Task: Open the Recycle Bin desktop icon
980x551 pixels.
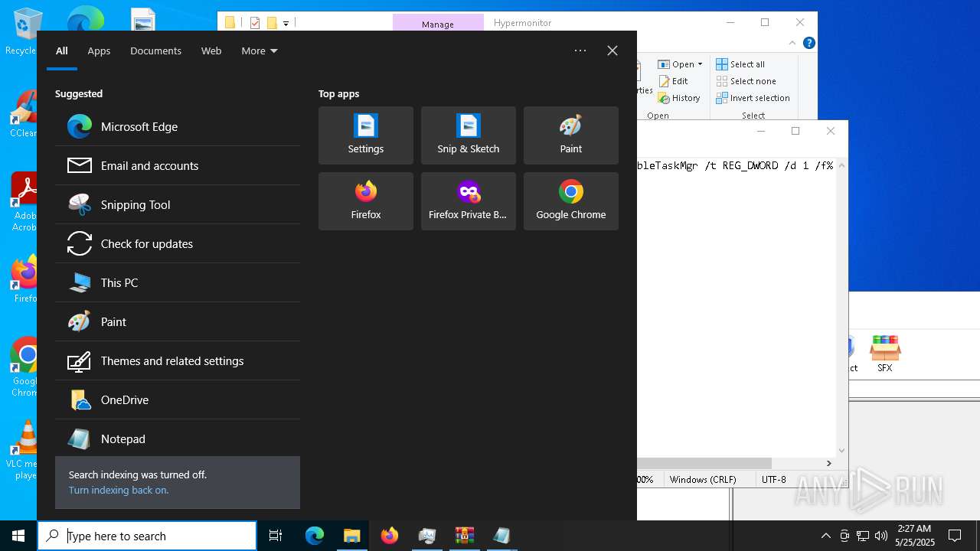Action: (21, 32)
